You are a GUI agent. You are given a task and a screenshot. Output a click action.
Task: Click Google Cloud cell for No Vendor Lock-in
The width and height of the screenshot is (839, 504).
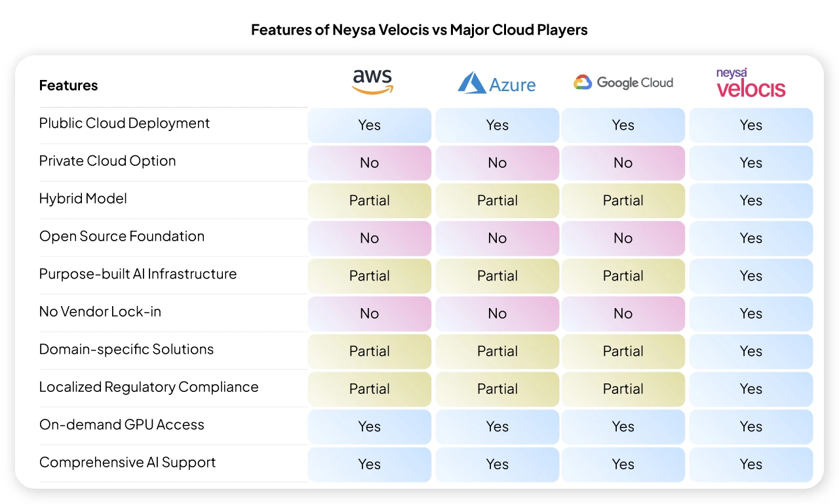pyautogui.click(x=623, y=314)
